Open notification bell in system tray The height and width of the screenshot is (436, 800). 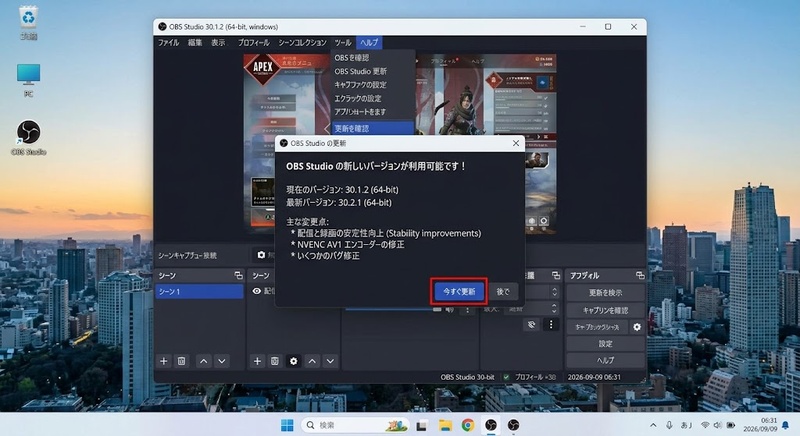point(785,425)
